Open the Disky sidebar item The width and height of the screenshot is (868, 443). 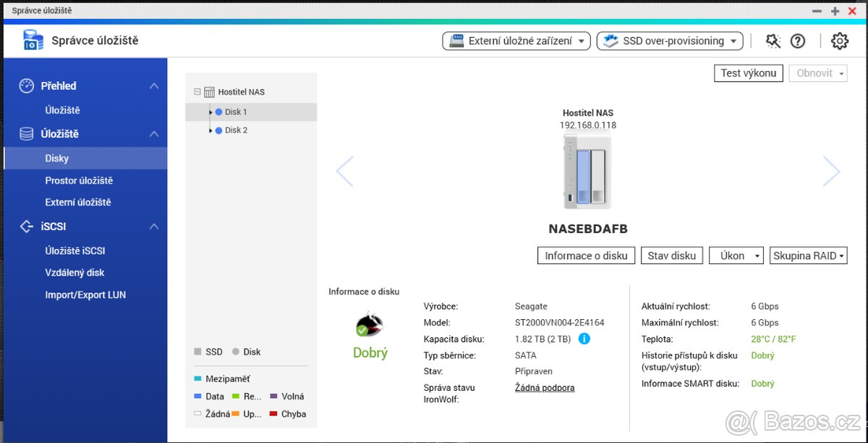click(x=85, y=159)
